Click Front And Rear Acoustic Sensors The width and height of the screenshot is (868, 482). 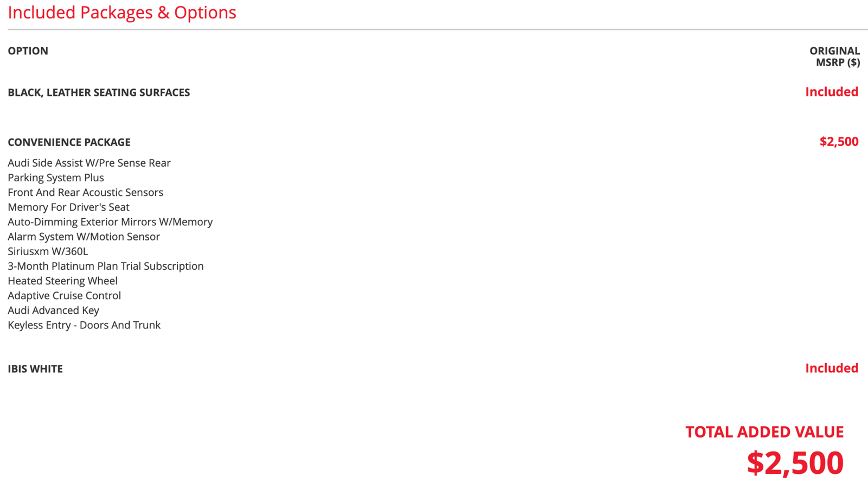pos(85,192)
